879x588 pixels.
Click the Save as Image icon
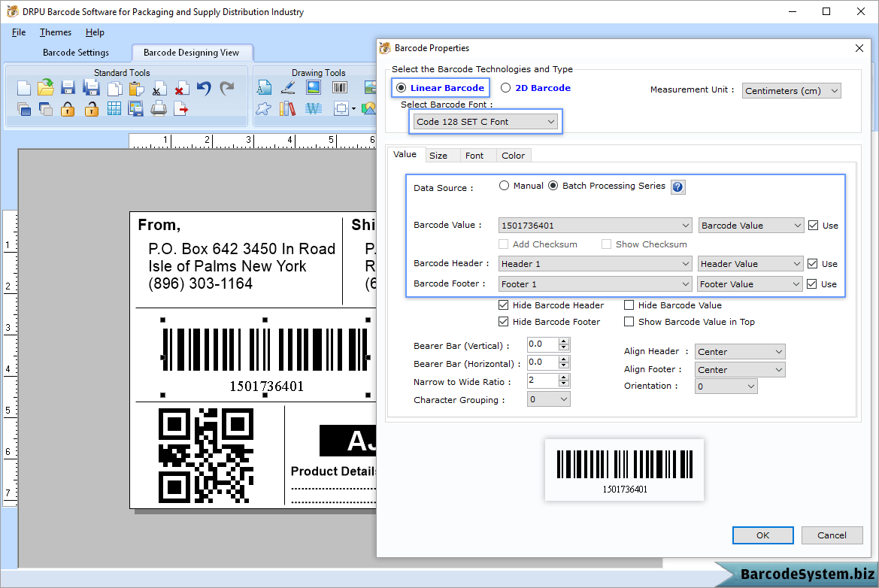[135, 109]
